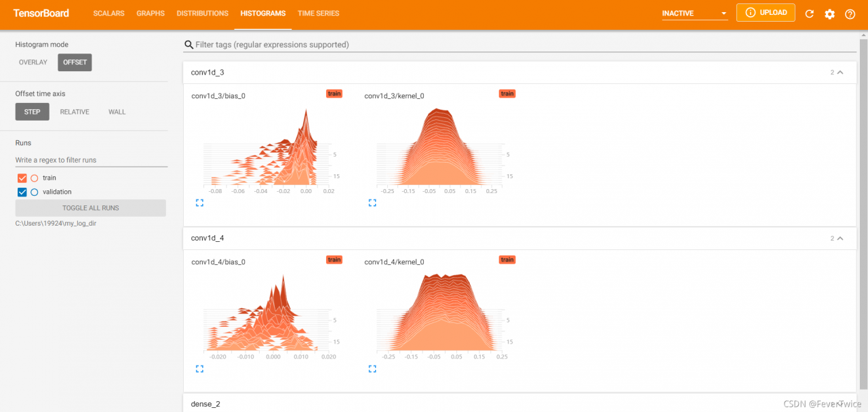The width and height of the screenshot is (868, 412).
Task: Click the reload data refresh icon
Action: tap(809, 14)
